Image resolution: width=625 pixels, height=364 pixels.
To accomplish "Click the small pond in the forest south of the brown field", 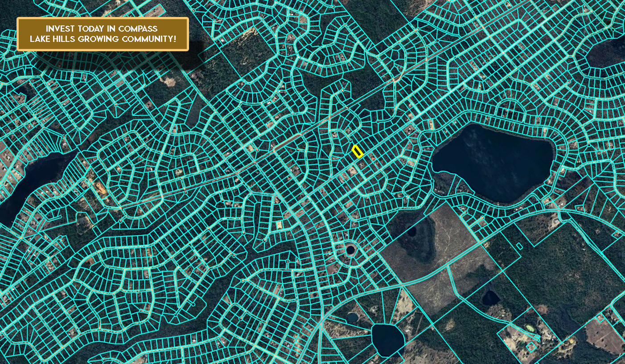I will [490, 297].
